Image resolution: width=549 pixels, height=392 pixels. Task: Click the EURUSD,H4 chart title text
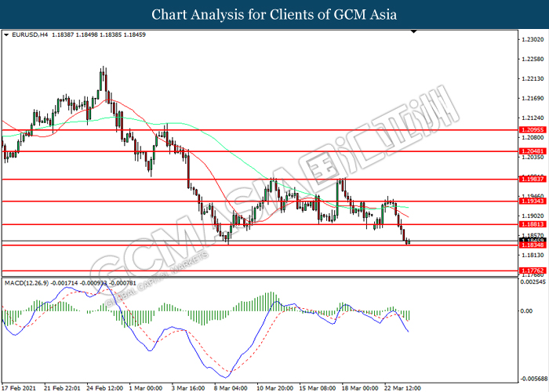tap(30, 35)
